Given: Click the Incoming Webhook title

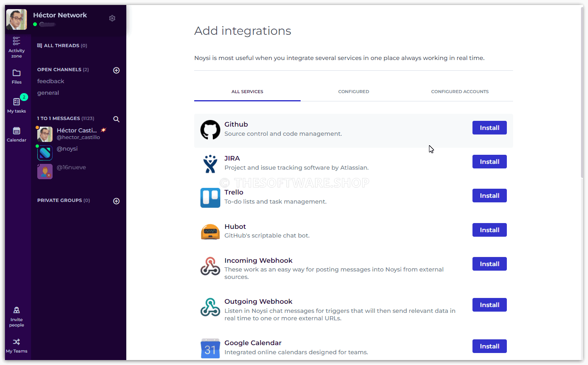Looking at the screenshot, I should point(258,261).
